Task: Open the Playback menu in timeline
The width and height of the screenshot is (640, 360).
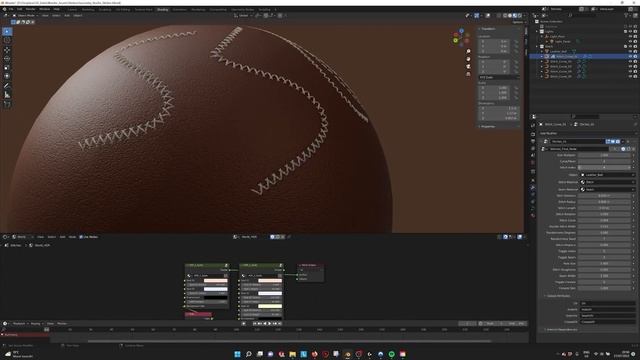Action: pyautogui.click(x=19, y=324)
